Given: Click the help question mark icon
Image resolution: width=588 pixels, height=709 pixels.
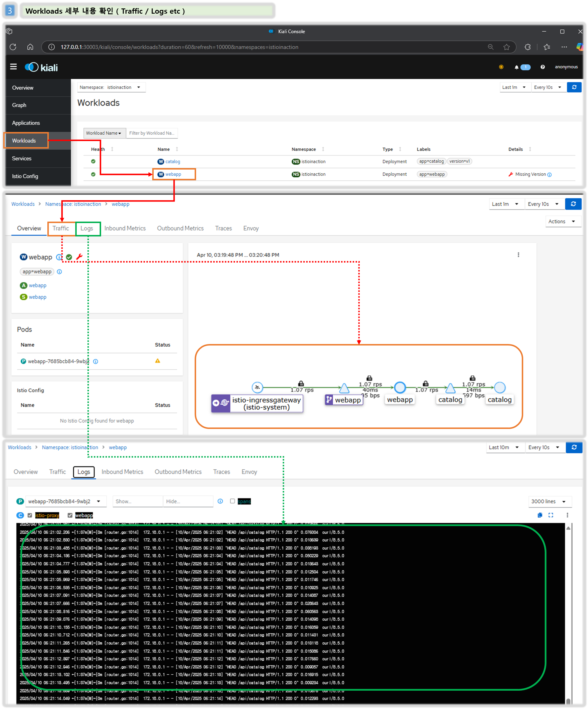Looking at the screenshot, I should (542, 67).
